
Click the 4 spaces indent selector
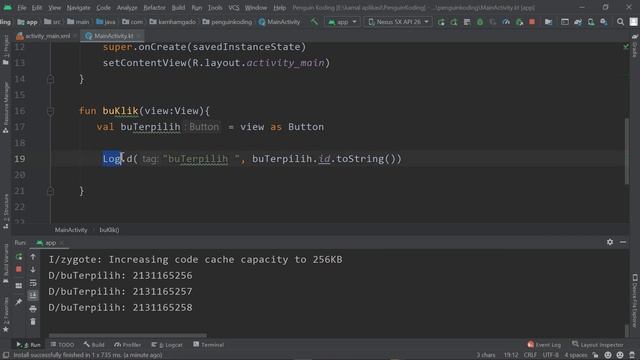pyautogui.click(x=576, y=355)
